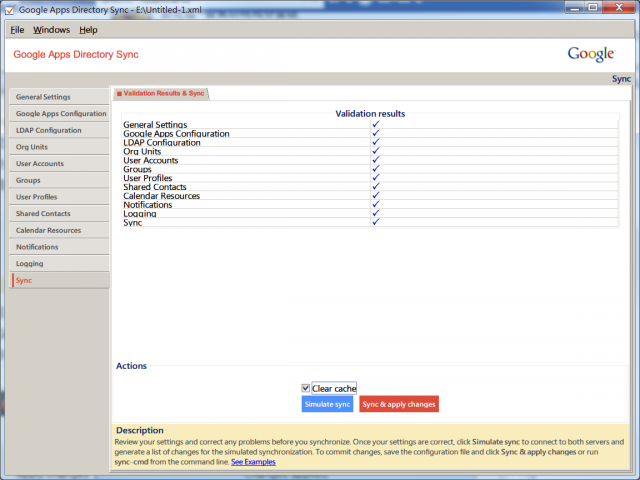Viewport: 640px width, 480px height.
Task: Open Groups sidebar section
Action: click(59, 180)
